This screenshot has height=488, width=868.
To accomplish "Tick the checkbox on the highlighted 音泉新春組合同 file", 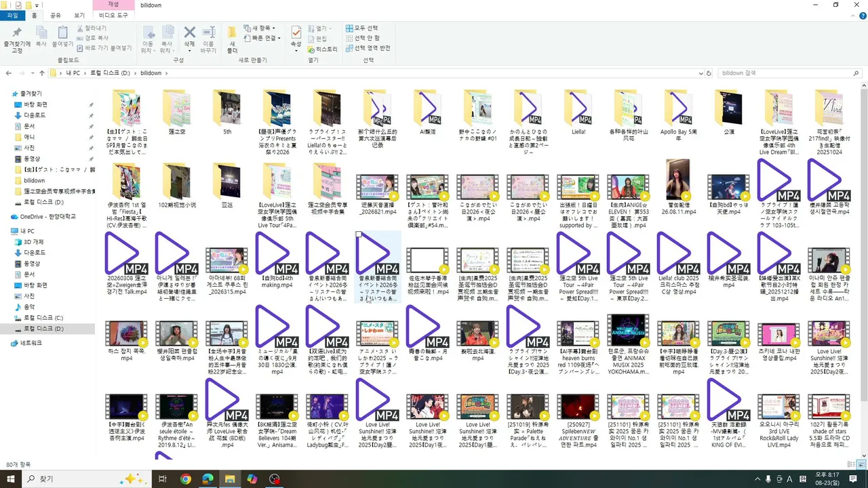I will 359,235.
